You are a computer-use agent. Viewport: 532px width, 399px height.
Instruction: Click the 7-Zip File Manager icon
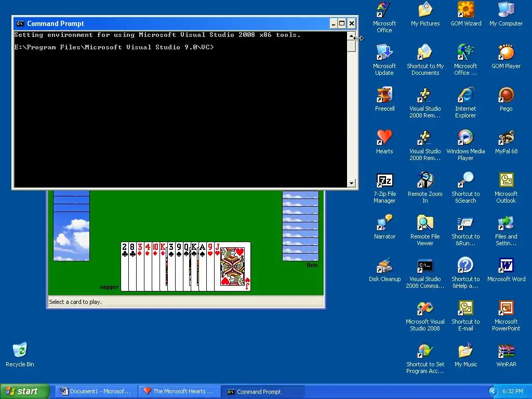[384, 188]
